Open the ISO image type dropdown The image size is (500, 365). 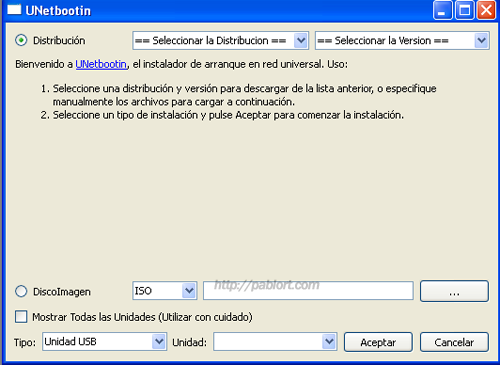coord(165,291)
